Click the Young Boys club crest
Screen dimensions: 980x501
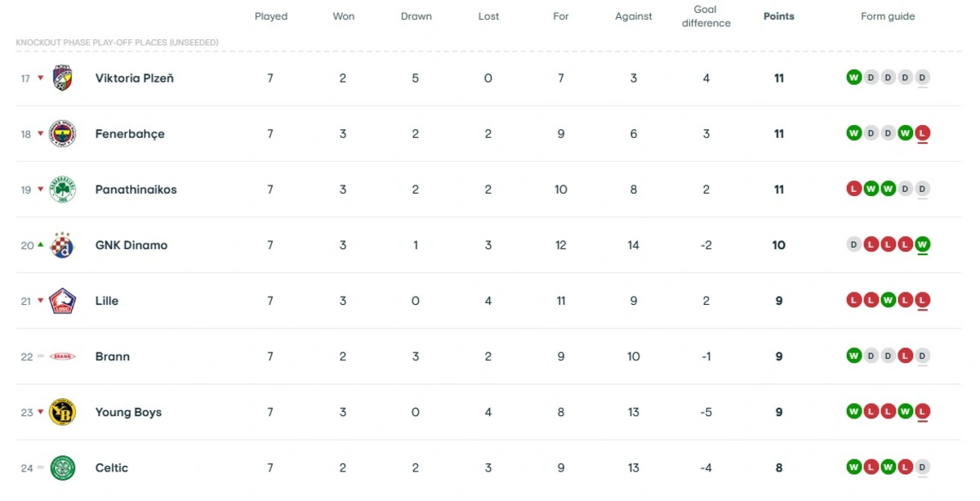pos(63,412)
